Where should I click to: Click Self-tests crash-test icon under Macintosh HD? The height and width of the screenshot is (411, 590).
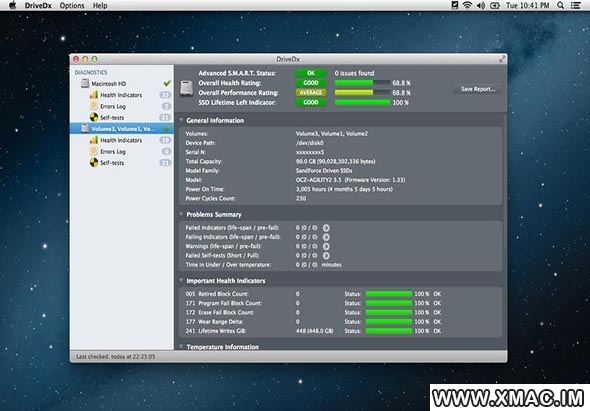[x=94, y=117]
